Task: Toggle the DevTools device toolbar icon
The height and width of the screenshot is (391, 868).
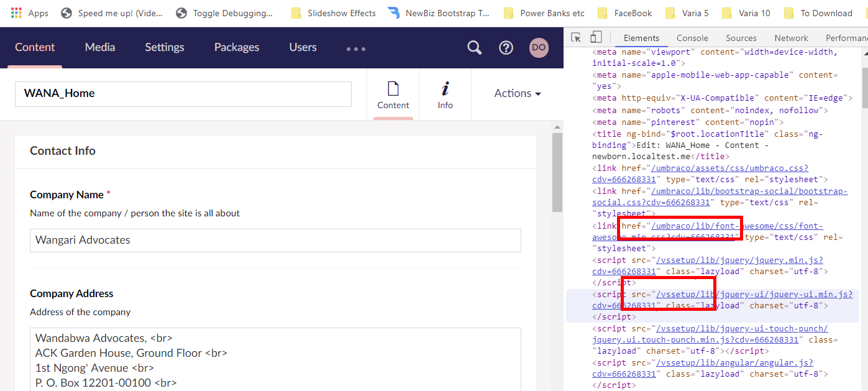Action: tap(596, 37)
